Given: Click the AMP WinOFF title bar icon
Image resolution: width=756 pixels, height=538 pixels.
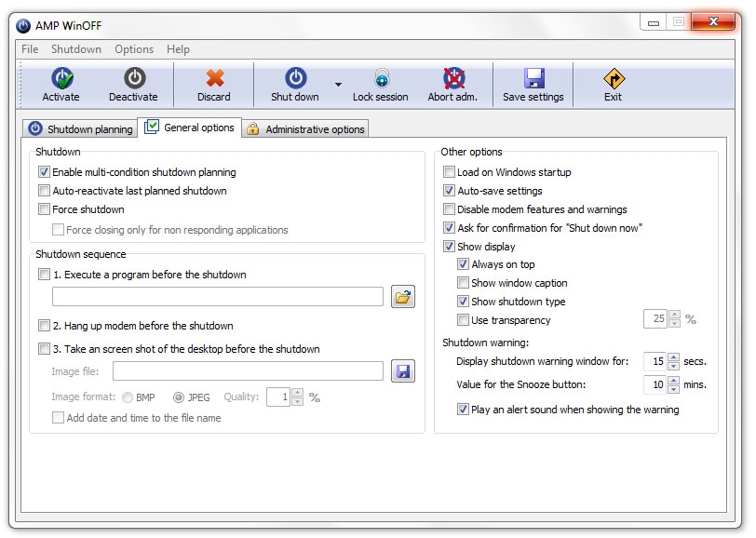Looking at the screenshot, I should click(x=23, y=25).
